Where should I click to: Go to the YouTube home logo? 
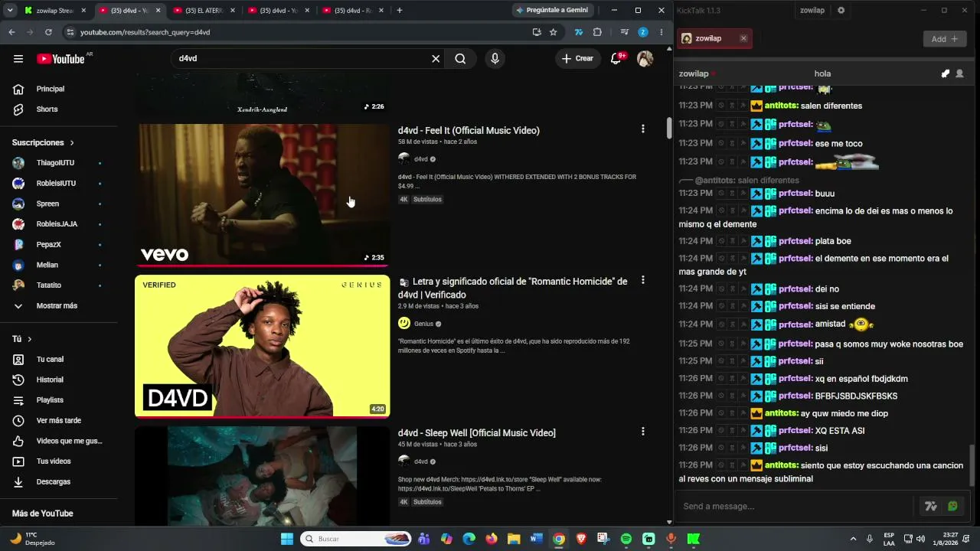(x=60, y=59)
